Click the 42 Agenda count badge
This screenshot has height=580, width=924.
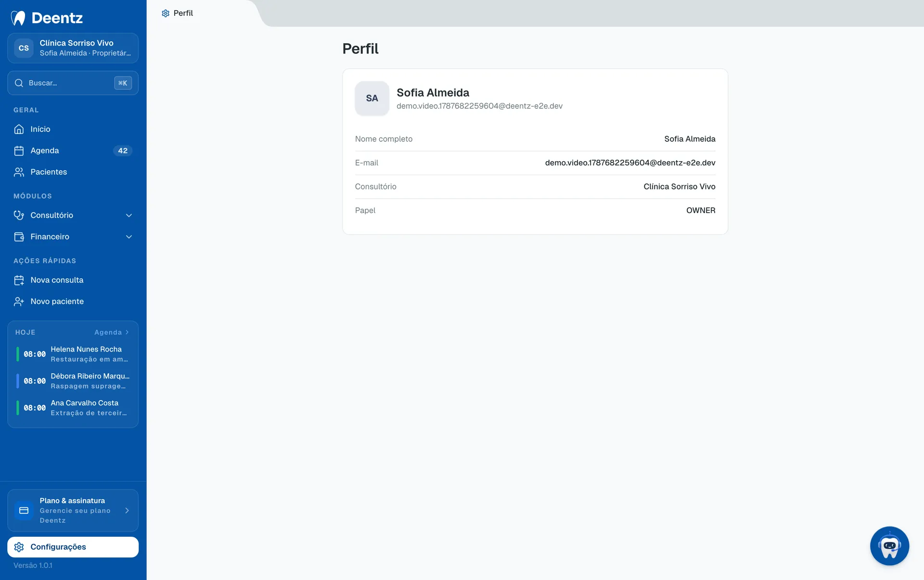coord(123,151)
